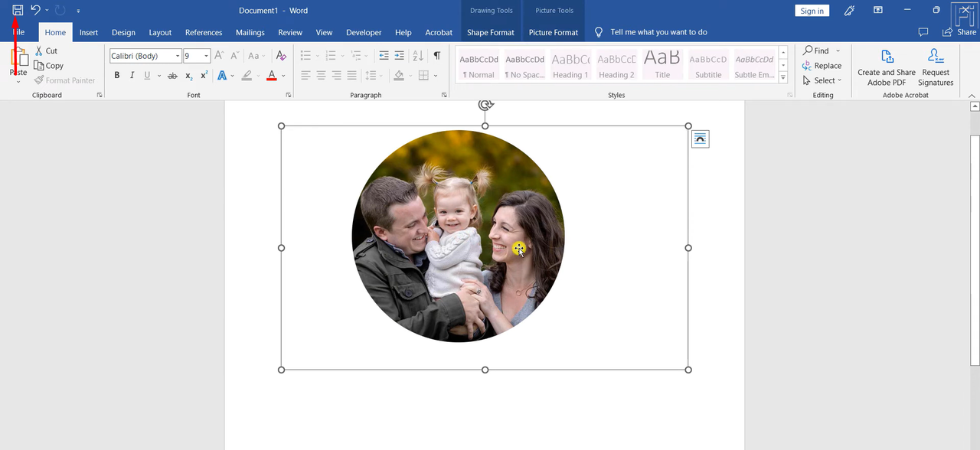Expand the Styles gallery More button
The height and width of the screenshot is (450, 980).
[x=783, y=77]
